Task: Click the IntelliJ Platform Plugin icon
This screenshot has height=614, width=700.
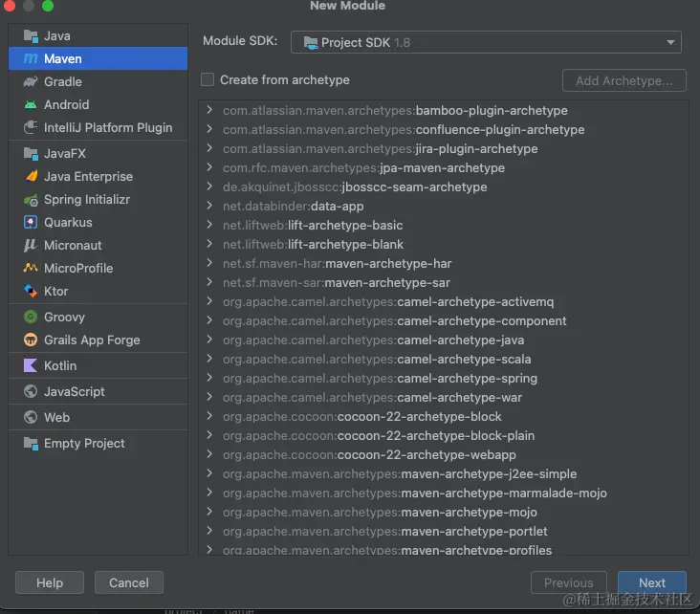Action: 31,128
